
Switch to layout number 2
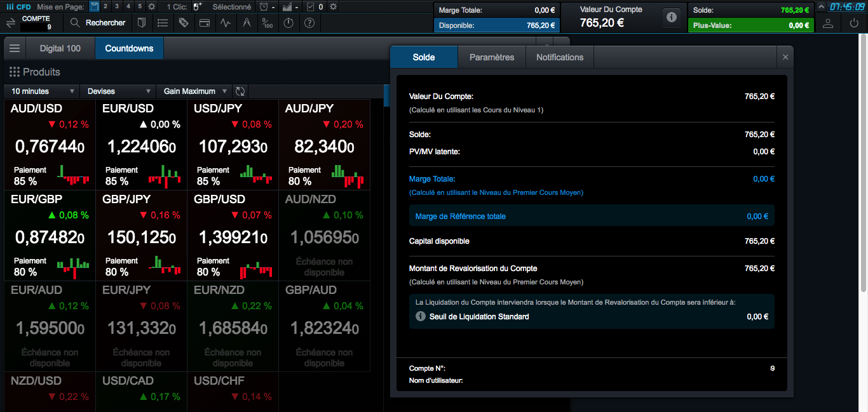[x=105, y=6]
